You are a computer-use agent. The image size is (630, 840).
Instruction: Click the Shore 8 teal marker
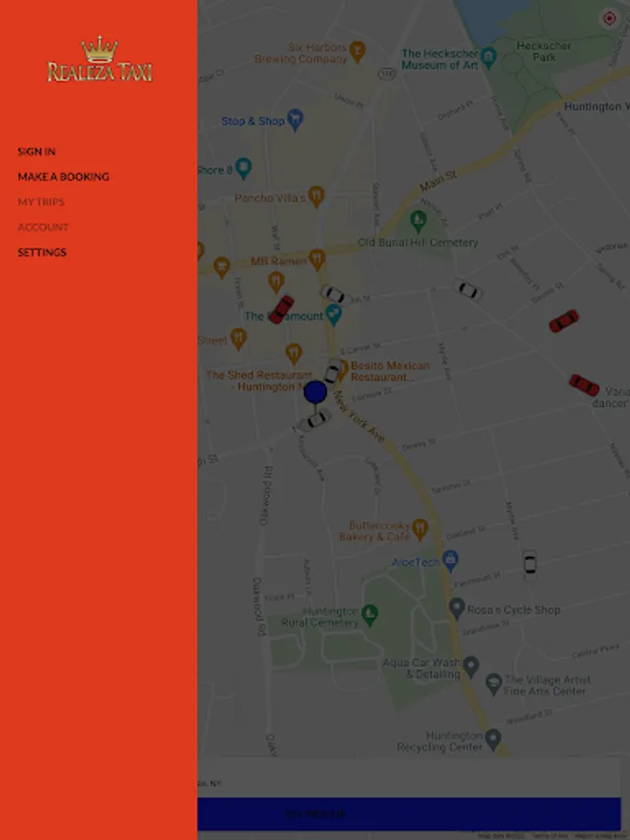(244, 168)
